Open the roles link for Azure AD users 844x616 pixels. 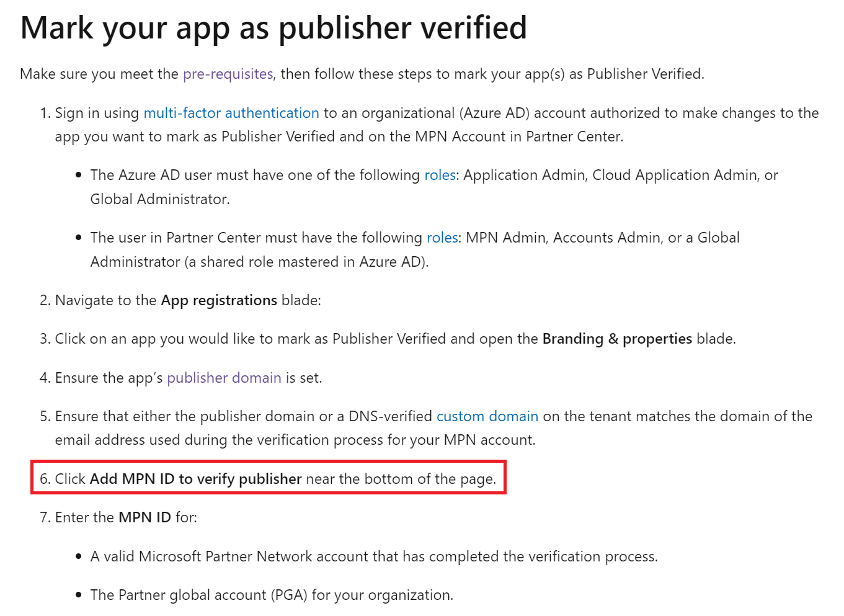(x=440, y=175)
